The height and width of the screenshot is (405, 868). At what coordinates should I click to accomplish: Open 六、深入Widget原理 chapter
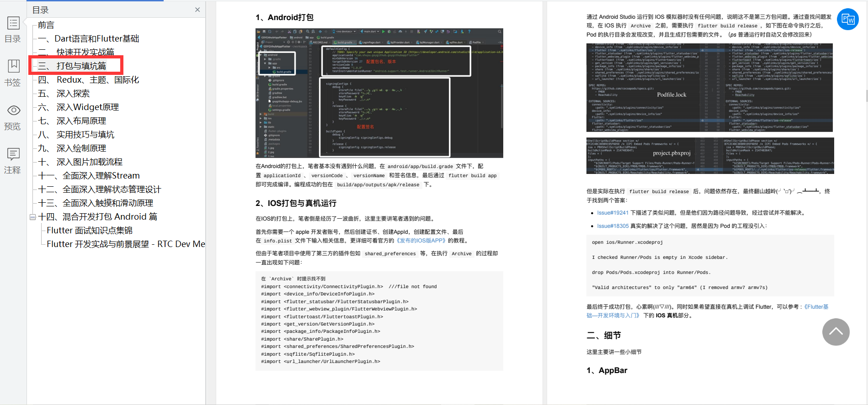[x=79, y=107]
